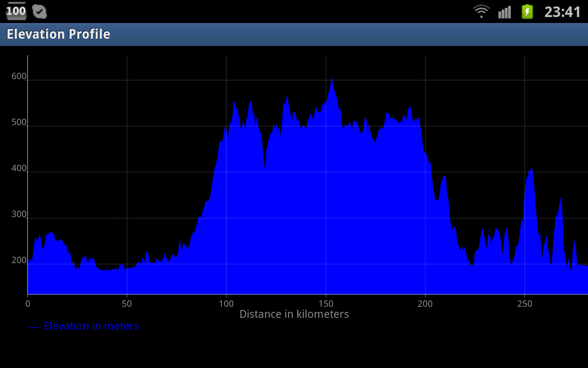Click the blue legend line swatch
The height and width of the screenshot is (368, 588).
tap(34, 328)
